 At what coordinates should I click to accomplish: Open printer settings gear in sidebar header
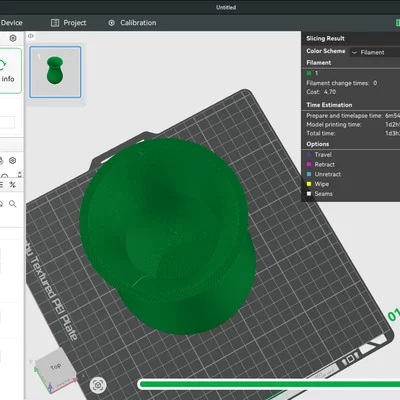click(13, 38)
